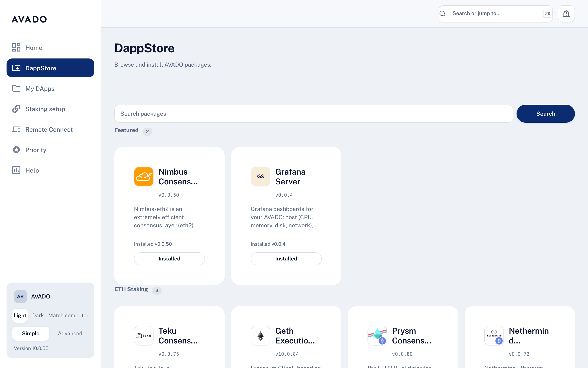Click Installed v0.0.50 status text
The width and height of the screenshot is (588, 368).
(x=153, y=244)
